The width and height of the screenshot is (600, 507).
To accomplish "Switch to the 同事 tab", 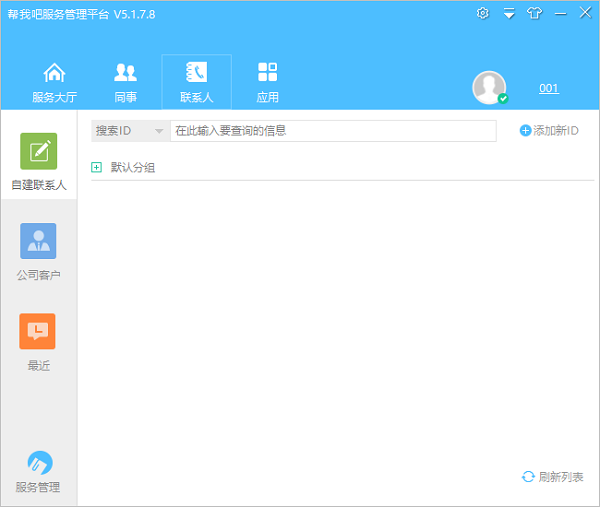I will pyautogui.click(x=125, y=82).
